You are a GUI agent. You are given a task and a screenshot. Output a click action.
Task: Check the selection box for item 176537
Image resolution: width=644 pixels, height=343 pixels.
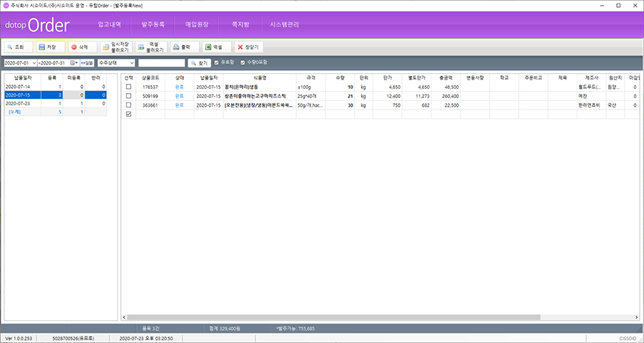(128, 87)
